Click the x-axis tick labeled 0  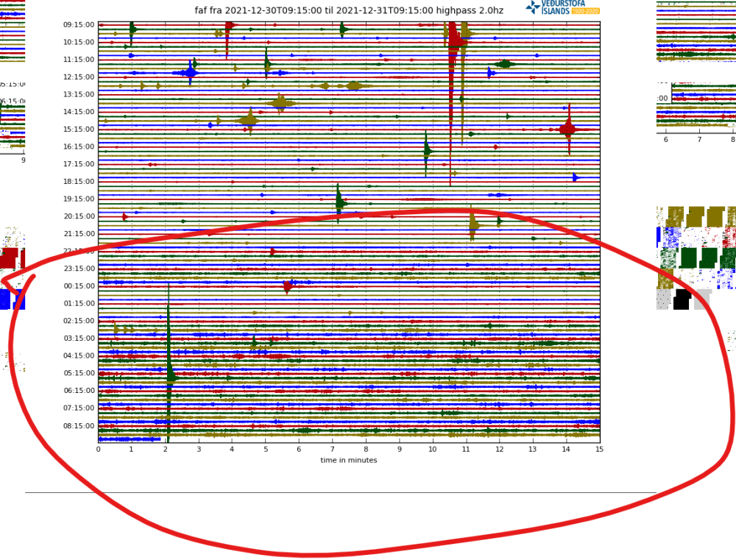[99, 449]
